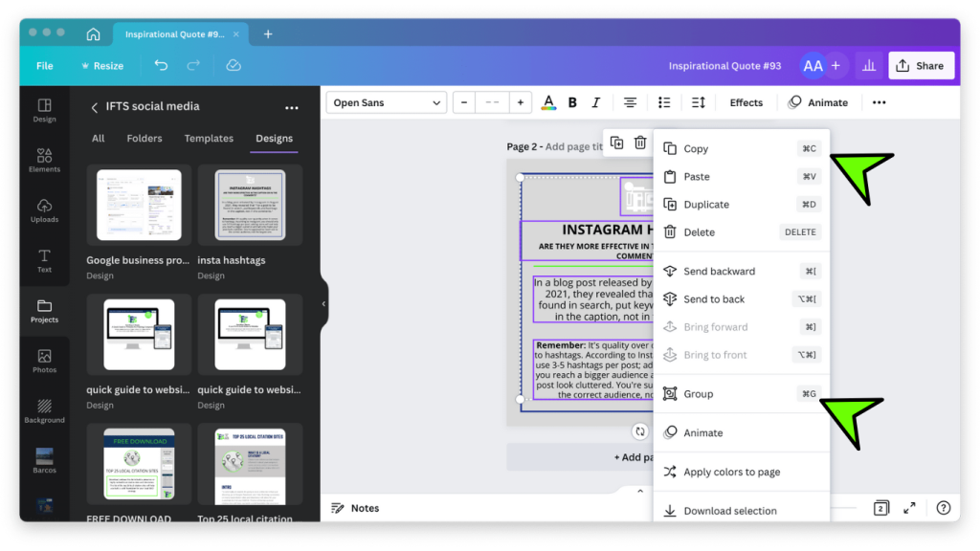The height and width of the screenshot is (551, 980).
Task: Toggle bulleted list formatting
Action: 664,102
